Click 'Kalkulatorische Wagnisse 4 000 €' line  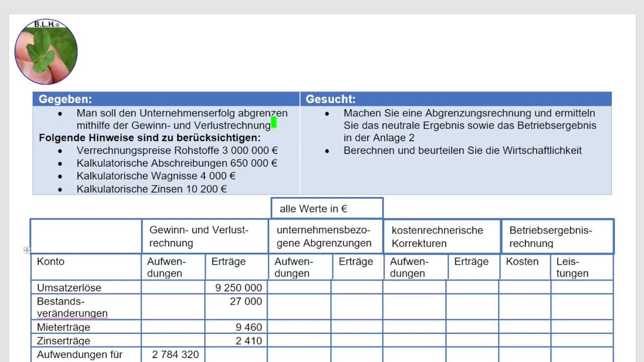(x=156, y=176)
